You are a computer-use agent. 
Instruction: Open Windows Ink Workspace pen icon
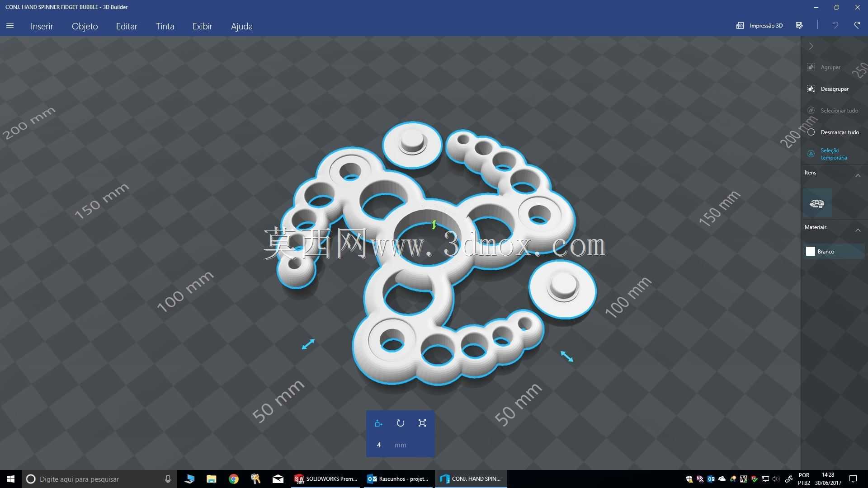tap(789, 479)
